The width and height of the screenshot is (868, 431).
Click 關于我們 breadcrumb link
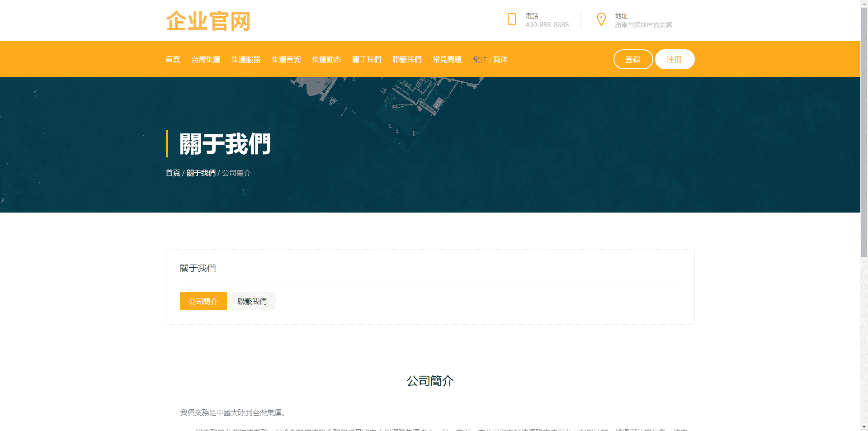point(201,173)
